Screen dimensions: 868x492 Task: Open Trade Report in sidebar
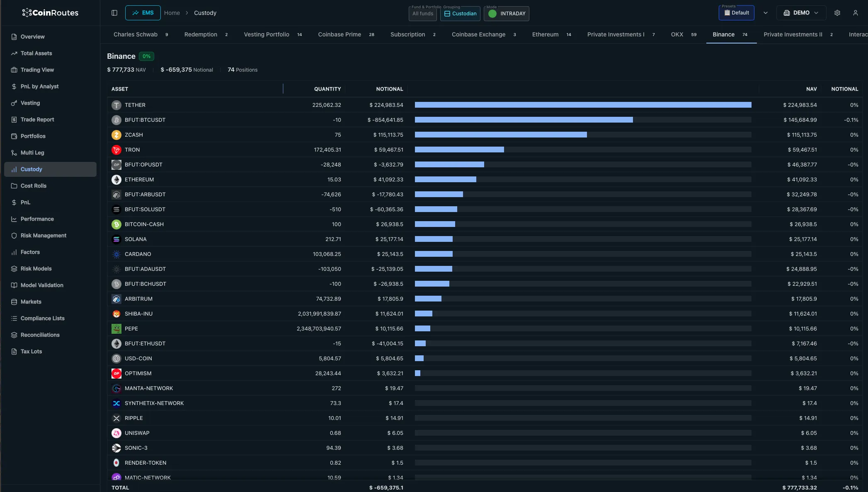click(50, 120)
